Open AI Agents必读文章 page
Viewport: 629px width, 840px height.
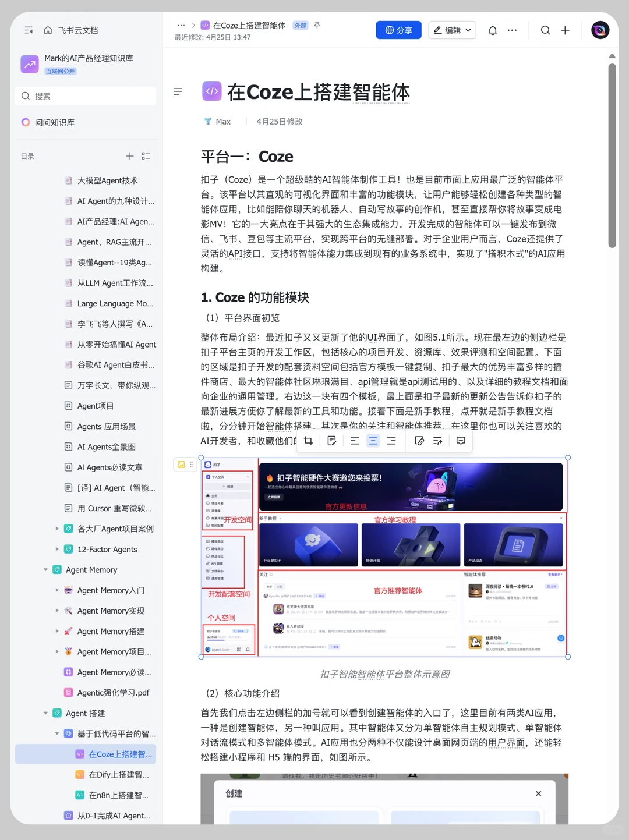click(109, 467)
